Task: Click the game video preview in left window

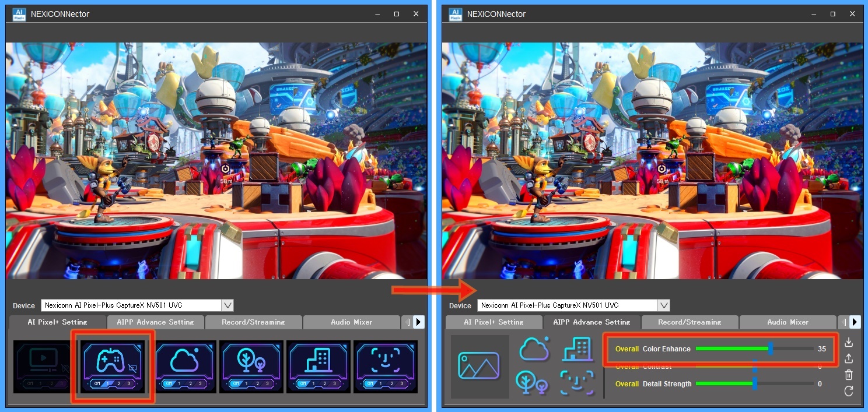Action: (216, 161)
